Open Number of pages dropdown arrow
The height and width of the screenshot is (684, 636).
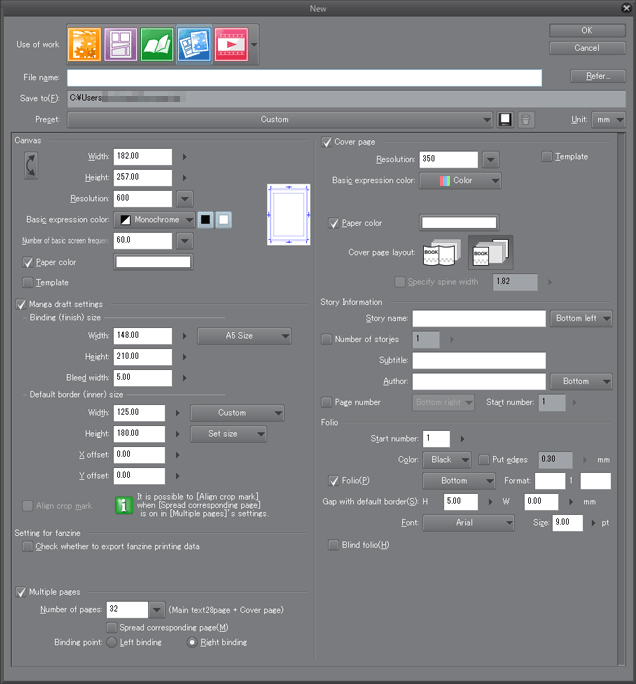tap(157, 610)
